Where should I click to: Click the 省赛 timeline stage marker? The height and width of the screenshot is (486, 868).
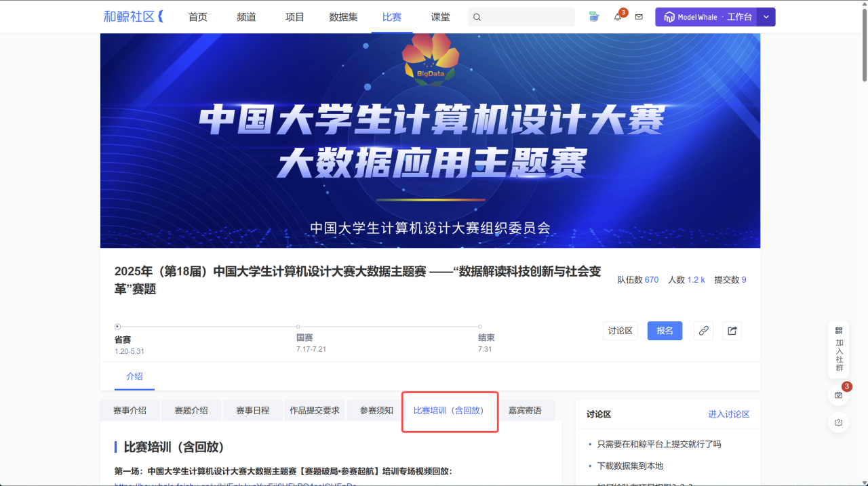[x=117, y=327]
